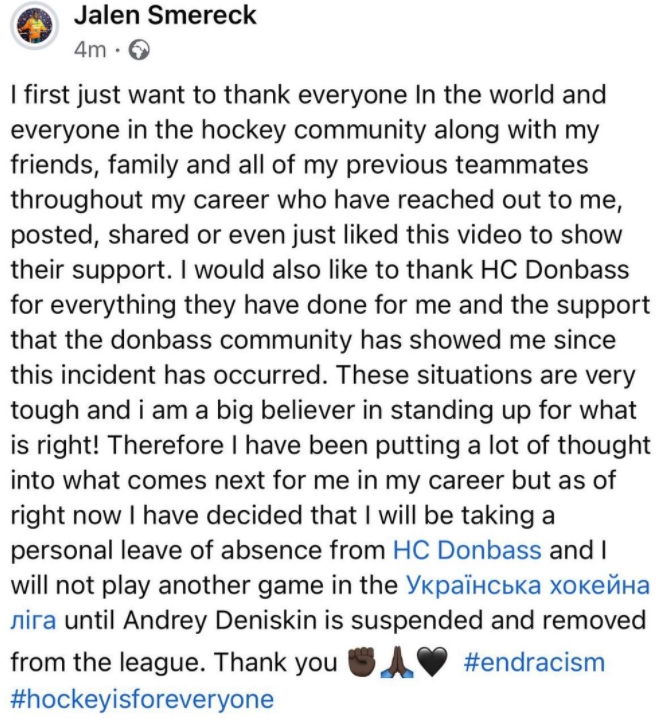Screen dimensions: 664x718
Task: Open the #endracism hashtag
Action: click(534, 663)
